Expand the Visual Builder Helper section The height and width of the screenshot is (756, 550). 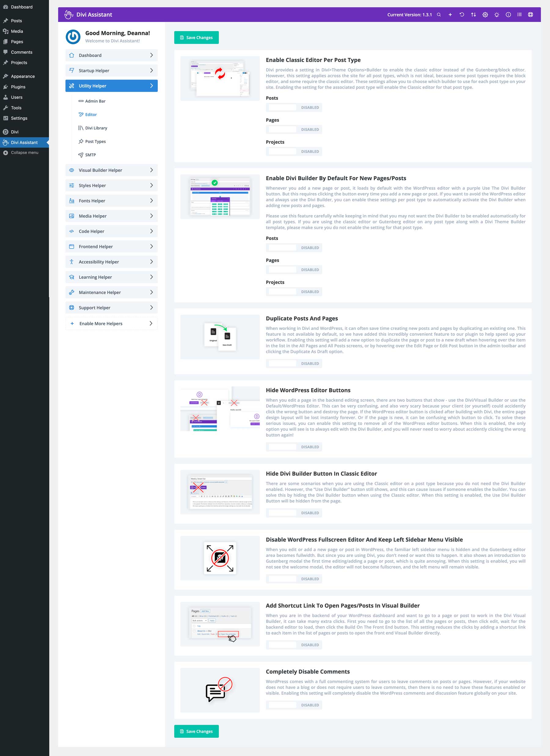111,170
